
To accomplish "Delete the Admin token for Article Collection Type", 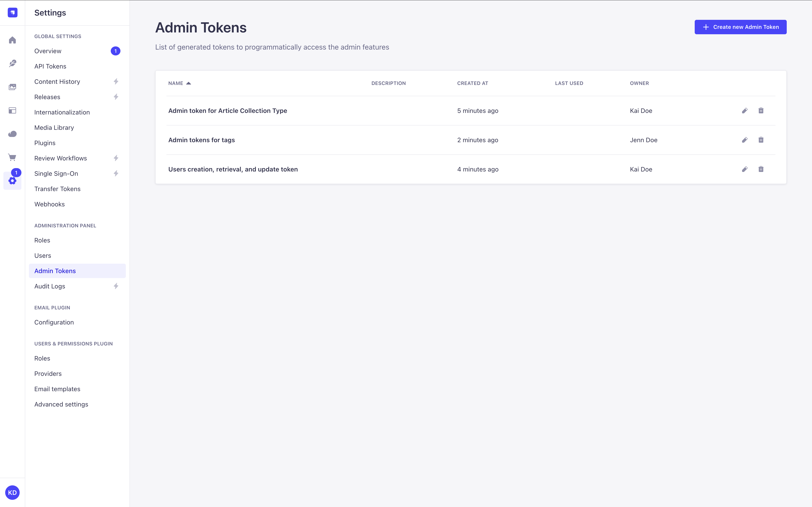I will [x=761, y=110].
